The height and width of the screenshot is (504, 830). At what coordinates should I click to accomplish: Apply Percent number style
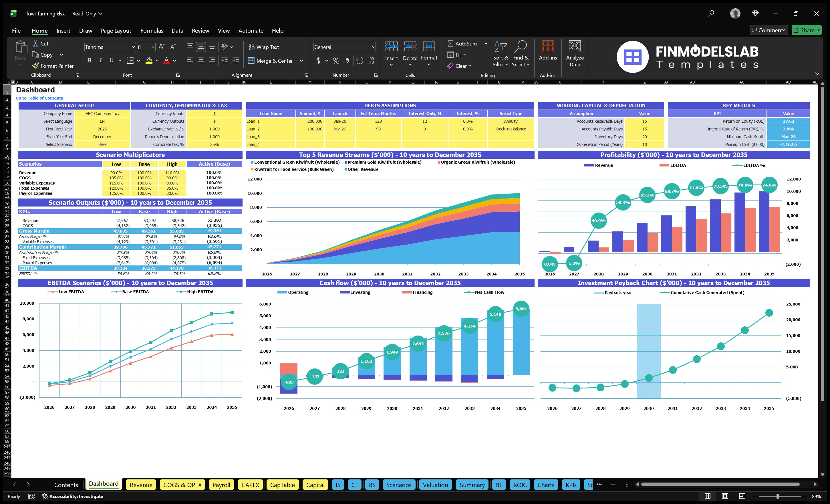[336, 61]
